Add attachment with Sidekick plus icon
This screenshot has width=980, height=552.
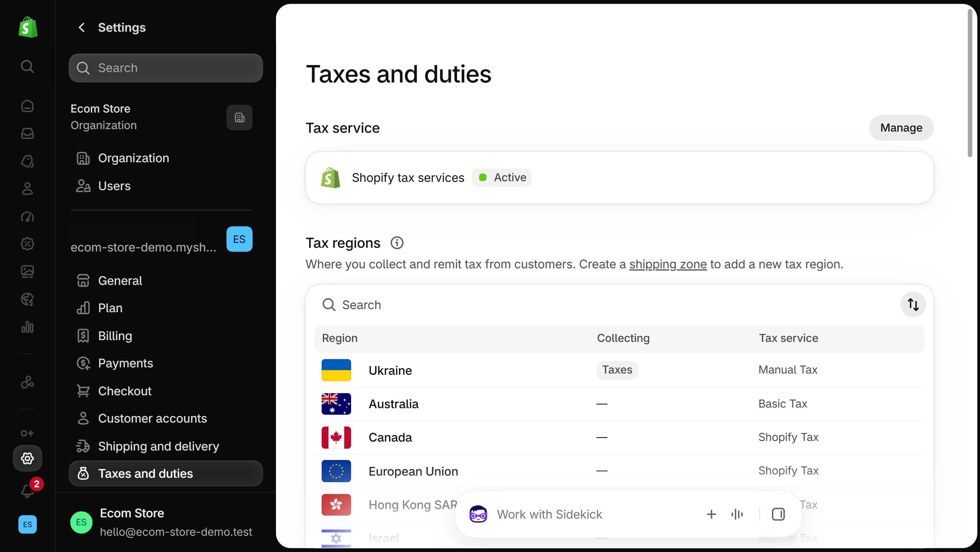[x=711, y=514]
